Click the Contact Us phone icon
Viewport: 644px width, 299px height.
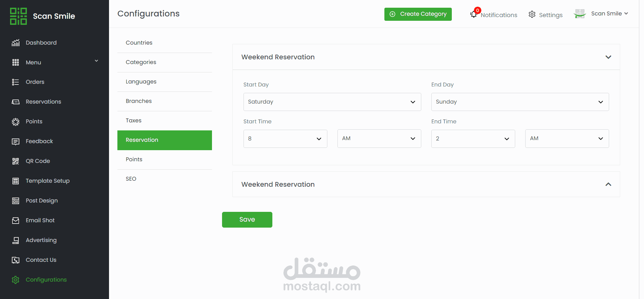(15, 260)
